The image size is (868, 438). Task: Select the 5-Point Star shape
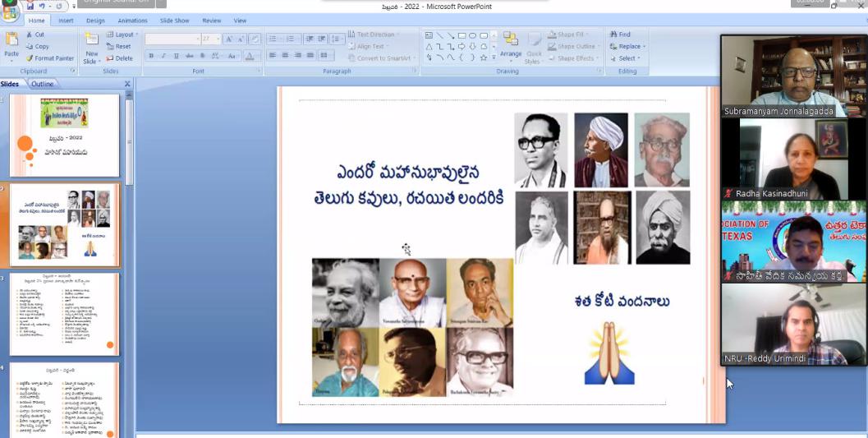pyautogui.click(x=484, y=58)
